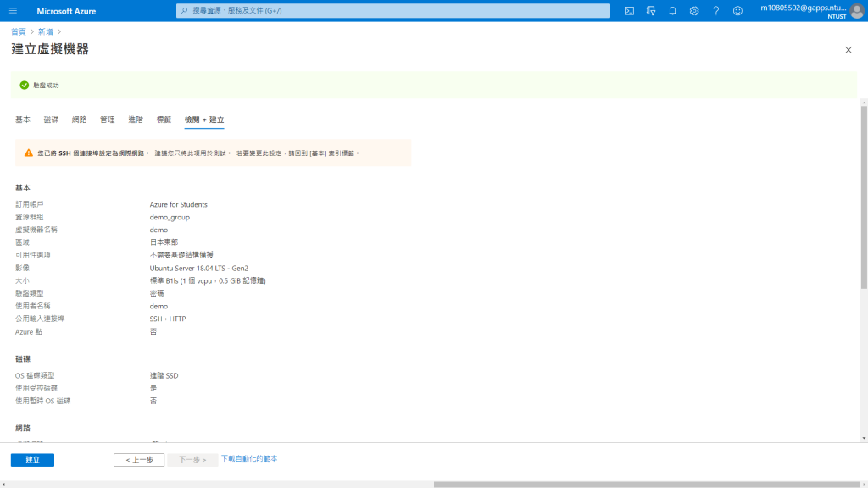Click the 資源群組 label
Image resolution: width=868 pixels, height=488 pixels.
coord(30,217)
